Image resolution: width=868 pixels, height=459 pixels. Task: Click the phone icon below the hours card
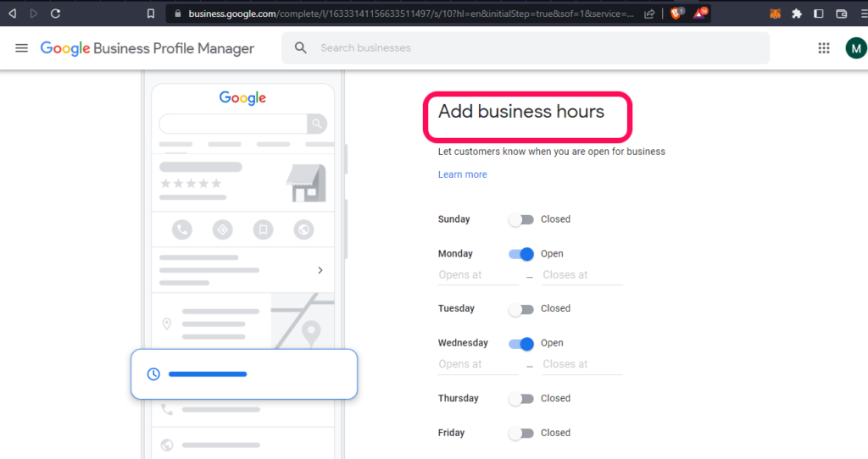tap(167, 410)
